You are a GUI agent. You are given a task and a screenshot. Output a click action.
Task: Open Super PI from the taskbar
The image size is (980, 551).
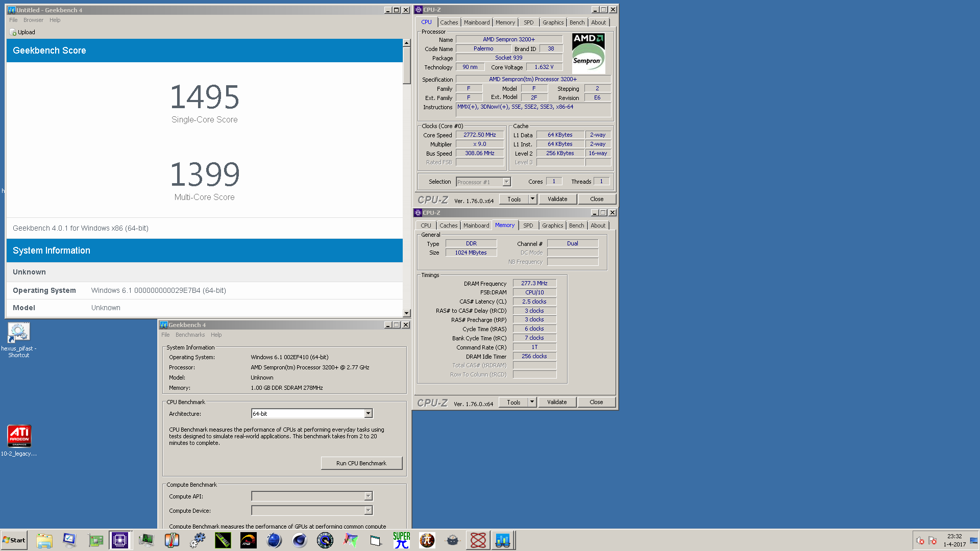pos(402,540)
